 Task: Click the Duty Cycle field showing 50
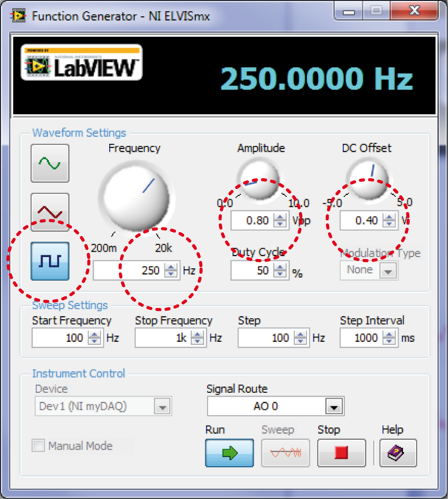tap(252, 270)
